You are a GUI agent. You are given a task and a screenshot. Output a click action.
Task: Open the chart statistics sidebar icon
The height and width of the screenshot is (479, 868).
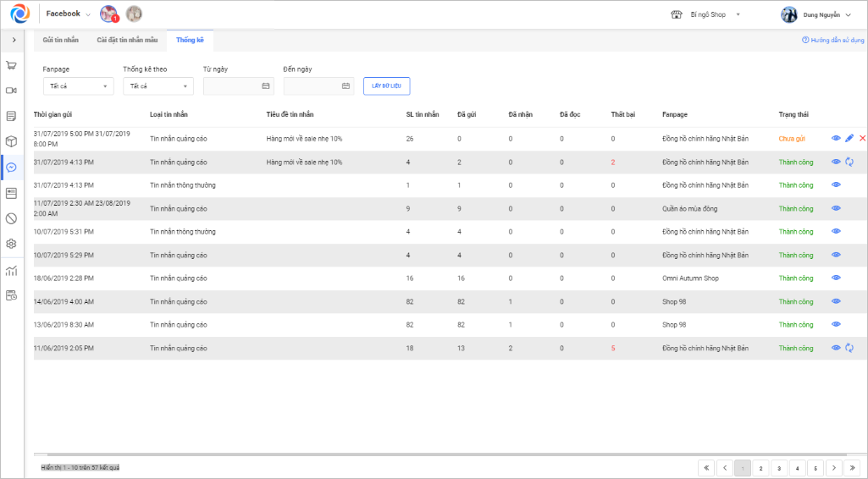click(12, 271)
